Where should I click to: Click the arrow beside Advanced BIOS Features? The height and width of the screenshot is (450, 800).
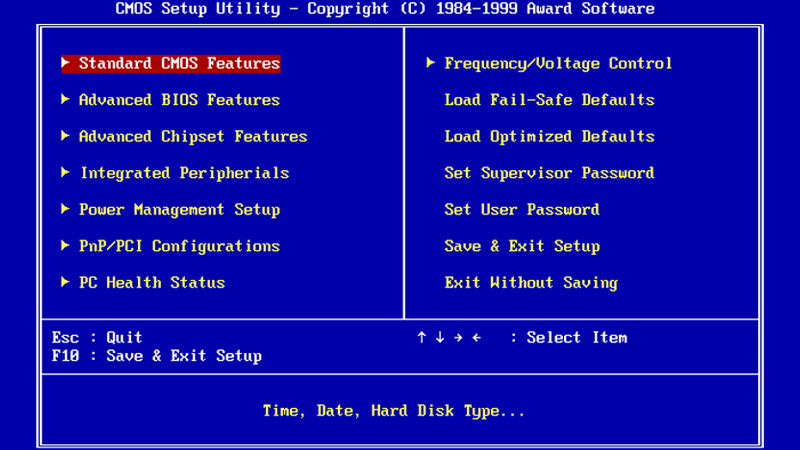(x=65, y=99)
